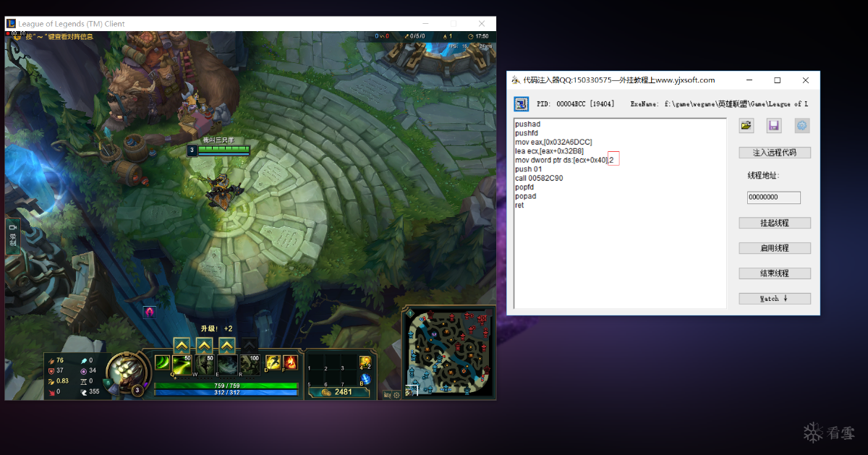Click the minimap in game HUD

[x=450, y=352]
